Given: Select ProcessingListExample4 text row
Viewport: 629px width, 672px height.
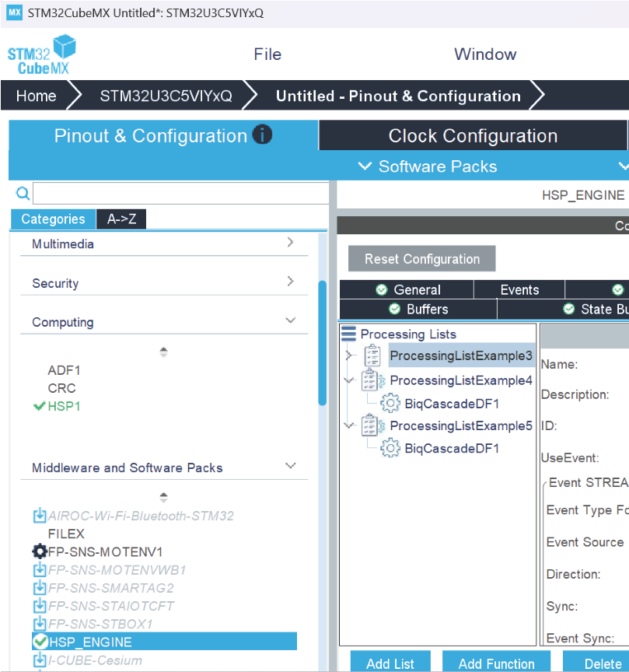Looking at the screenshot, I should [x=461, y=380].
